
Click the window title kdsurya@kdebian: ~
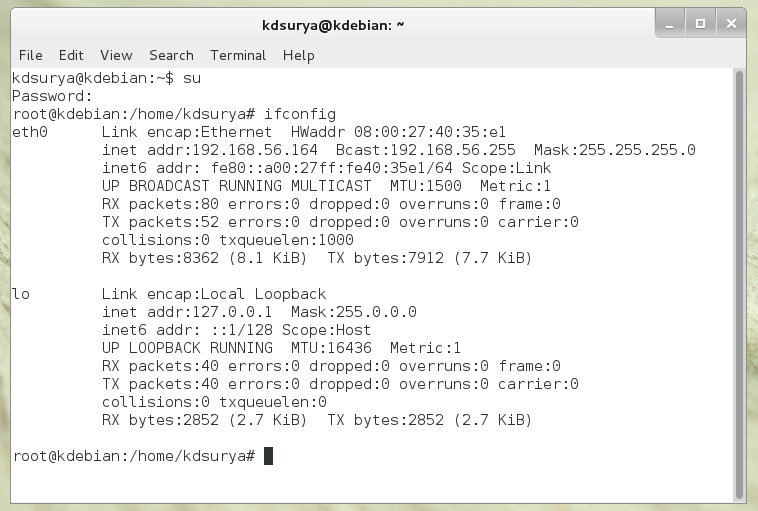point(333,23)
